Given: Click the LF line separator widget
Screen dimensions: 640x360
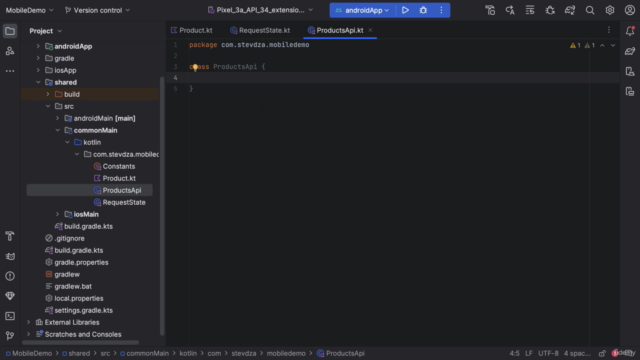Looking at the screenshot, I should [529, 353].
